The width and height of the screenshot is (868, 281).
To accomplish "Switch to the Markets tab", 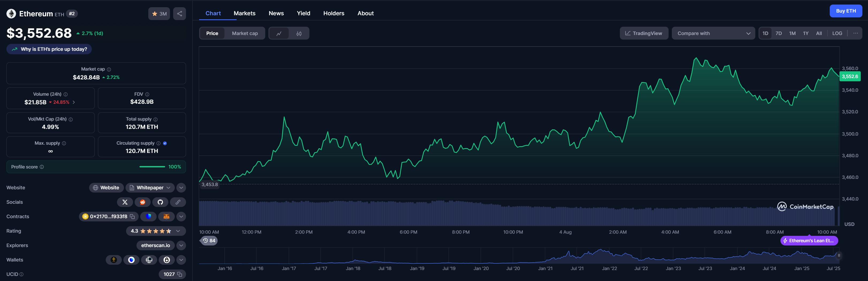I will click(244, 13).
